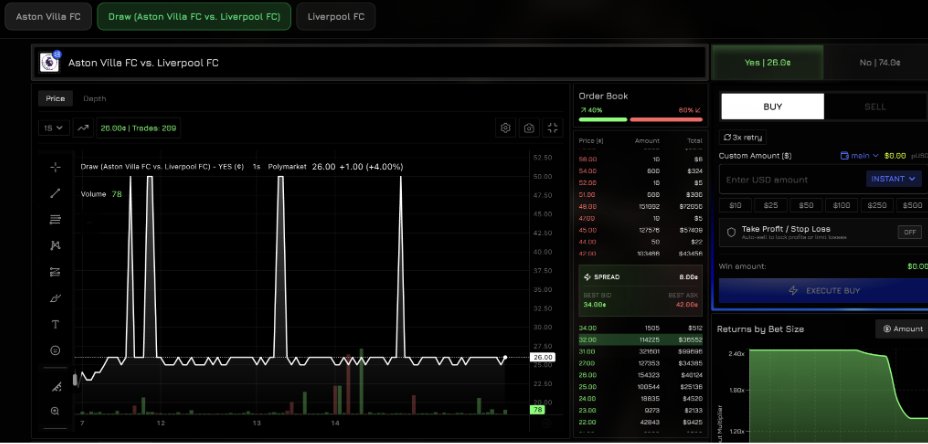Open the Liverpool FC market tab

[336, 17]
